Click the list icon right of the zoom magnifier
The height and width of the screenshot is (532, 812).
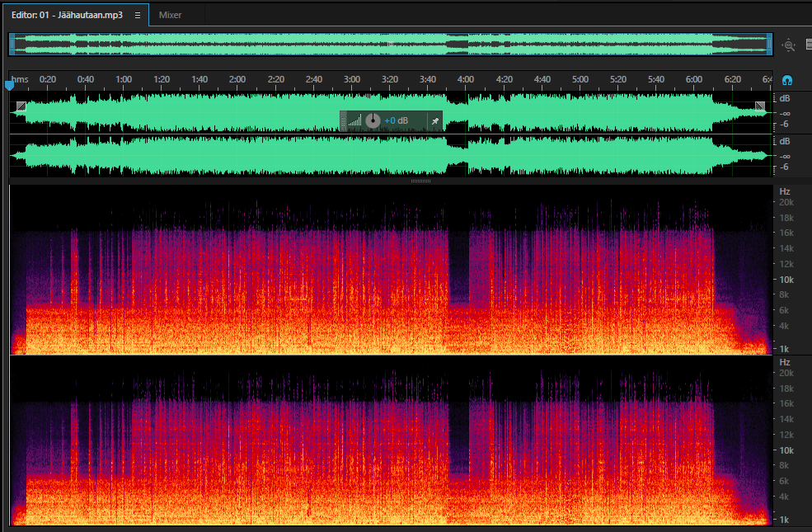coord(809,45)
